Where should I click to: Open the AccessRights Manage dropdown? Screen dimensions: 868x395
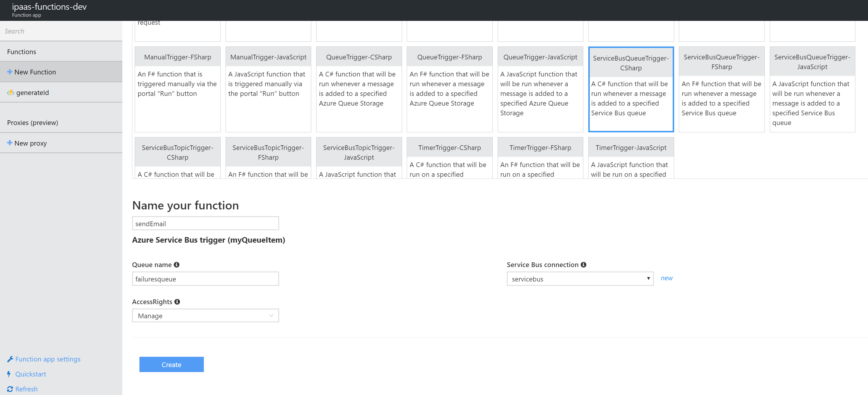pyautogui.click(x=205, y=316)
